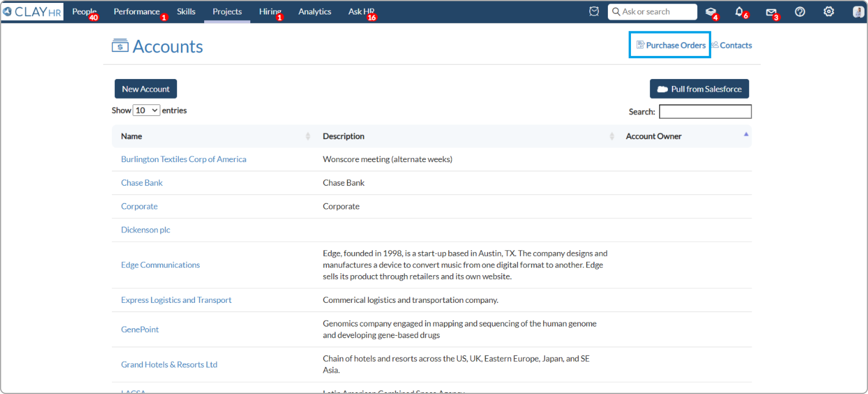Viewport: 868px width, 394px height.
Task: Sort by Account Owner arrow
Action: pyautogui.click(x=746, y=134)
